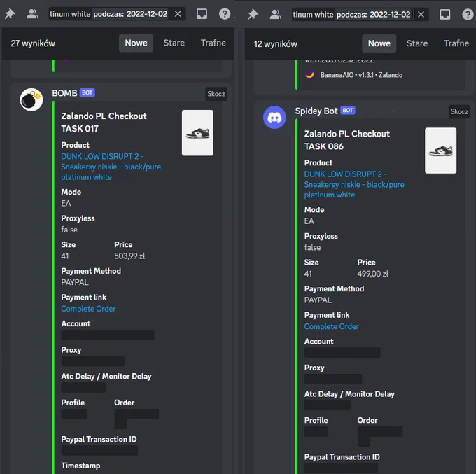Click PAYPAL payment method in TASK 086
The width and height of the screenshot is (476, 474).
(318, 300)
